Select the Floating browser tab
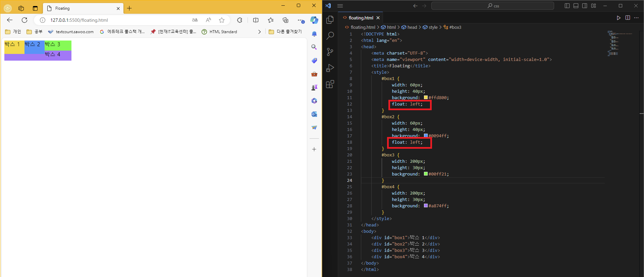Image resolution: width=644 pixels, height=277 pixels. (83, 8)
